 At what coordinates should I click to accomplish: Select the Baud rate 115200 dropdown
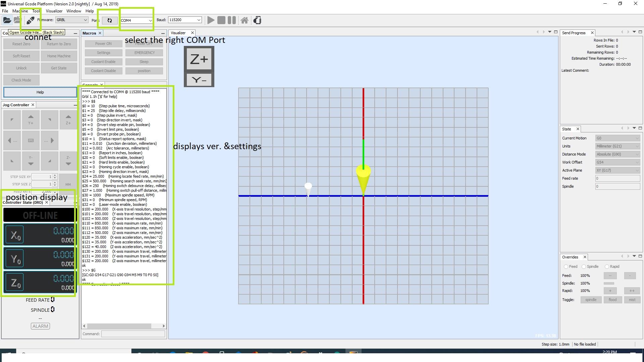coord(184,20)
